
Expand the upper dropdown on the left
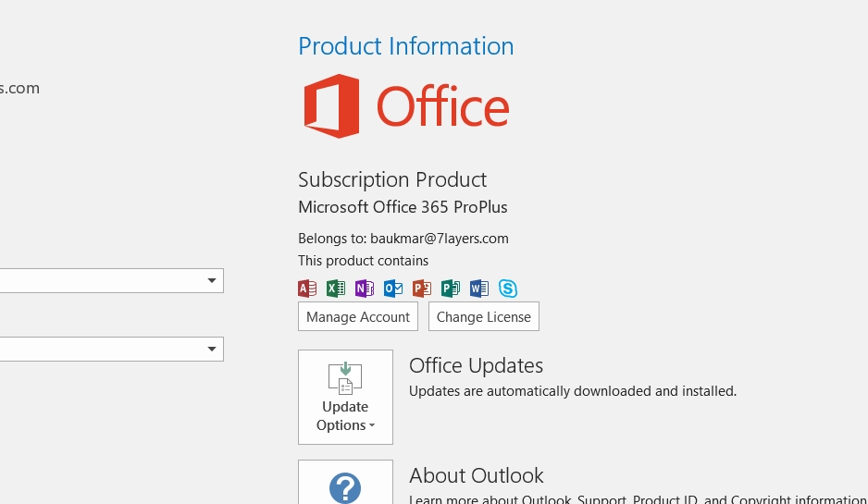click(212, 280)
